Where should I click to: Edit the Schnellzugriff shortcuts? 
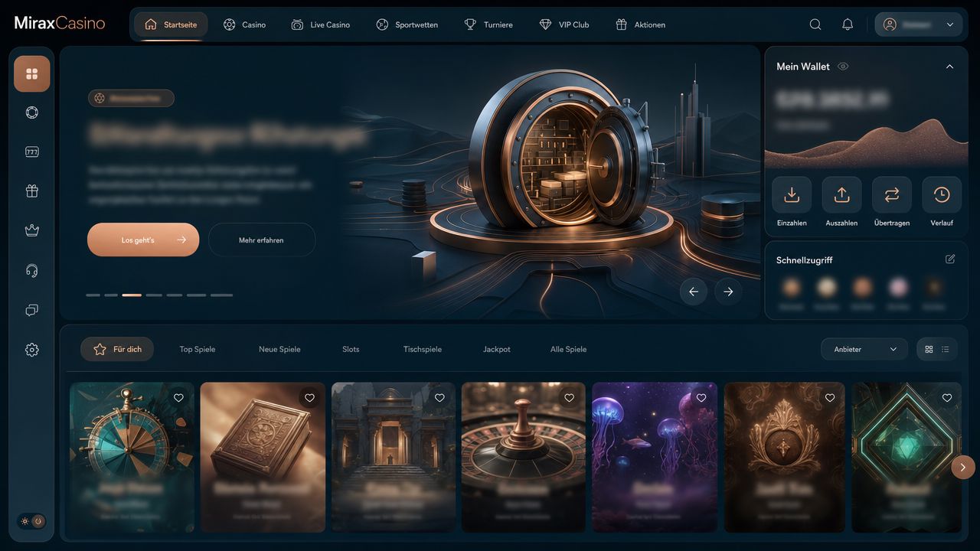click(x=950, y=259)
